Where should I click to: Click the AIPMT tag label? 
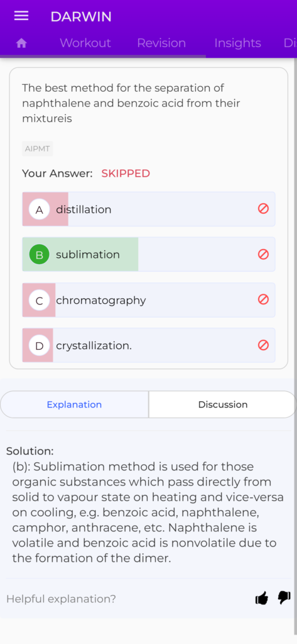point(37,148)
